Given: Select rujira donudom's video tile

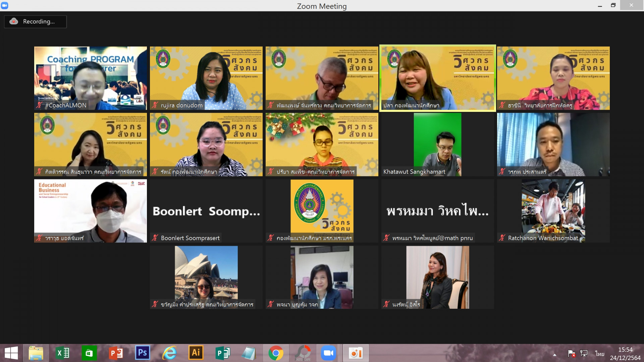Looking at the screenshot, I should point(206,78).
